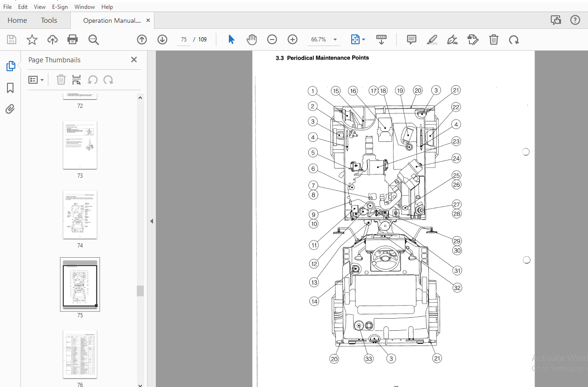Select page 73 thumbnail

pyautogui.click(x=80, y=145)
